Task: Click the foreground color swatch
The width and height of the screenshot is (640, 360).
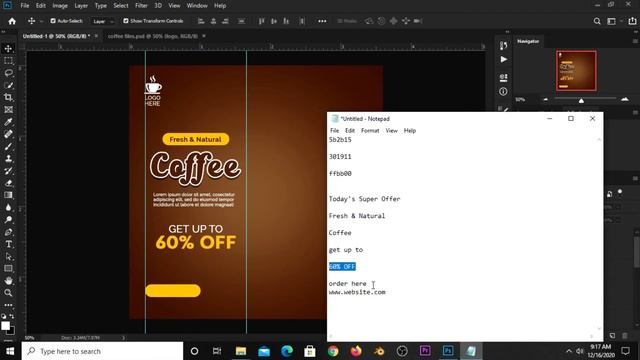Action: pos(5,326)
